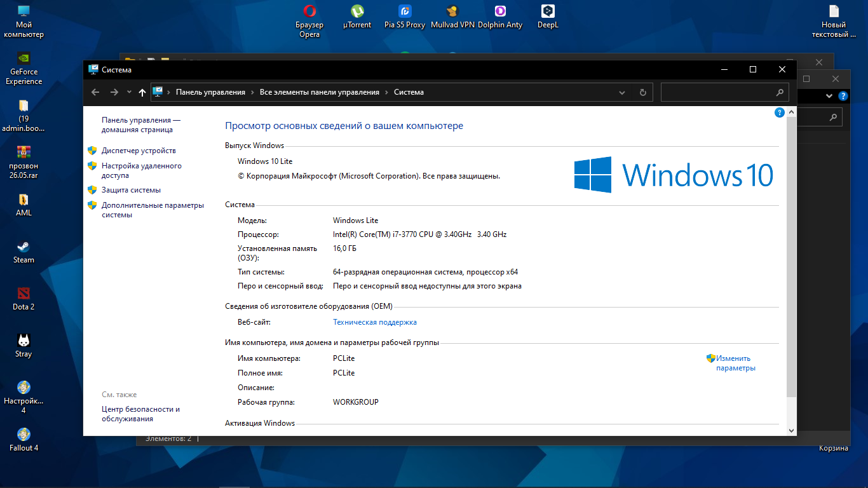The height and width of the screenshot is (488, 868).
Task: Open the Mullvad VPN desktop icon
Action: pyautogui.click(x=452, y=11)
